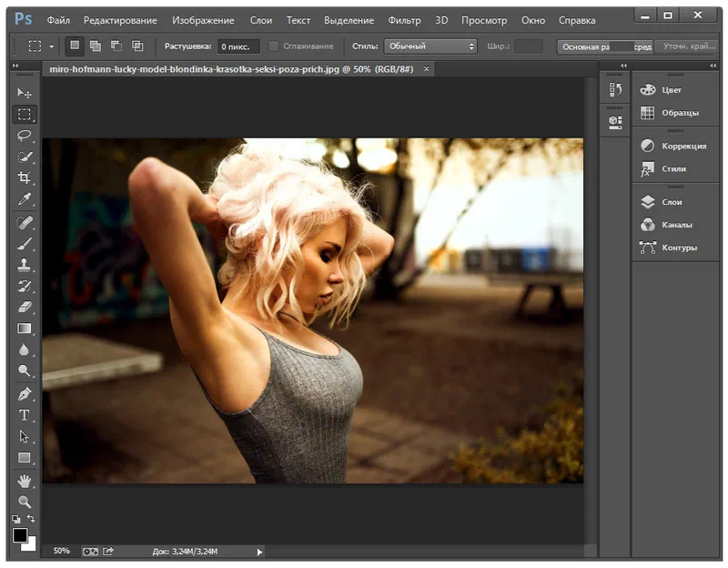Select the Rectangular Marquee tool in toolbox
728x568 pixels.
point(25,115)
